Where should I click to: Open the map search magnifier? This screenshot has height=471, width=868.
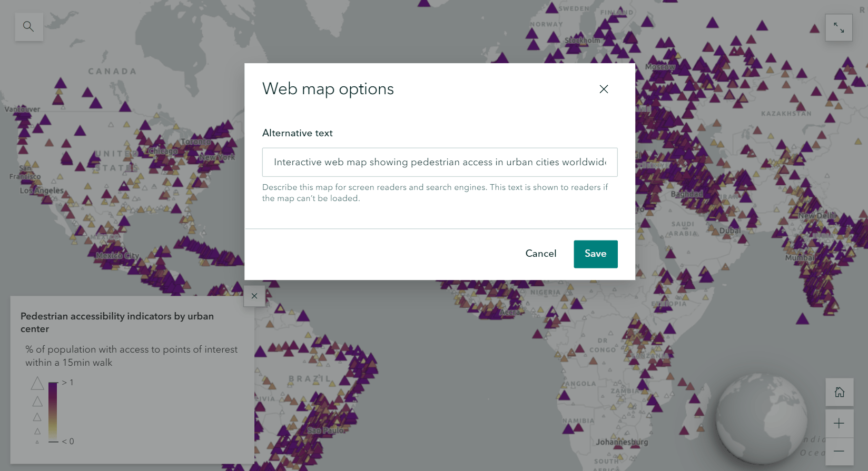coord(28,26)
